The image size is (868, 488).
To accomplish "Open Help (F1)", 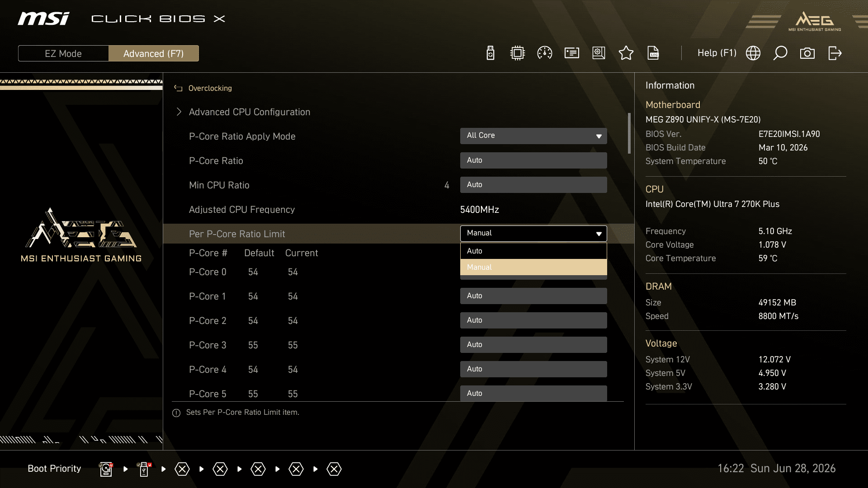I will click(x=717, y=53).
